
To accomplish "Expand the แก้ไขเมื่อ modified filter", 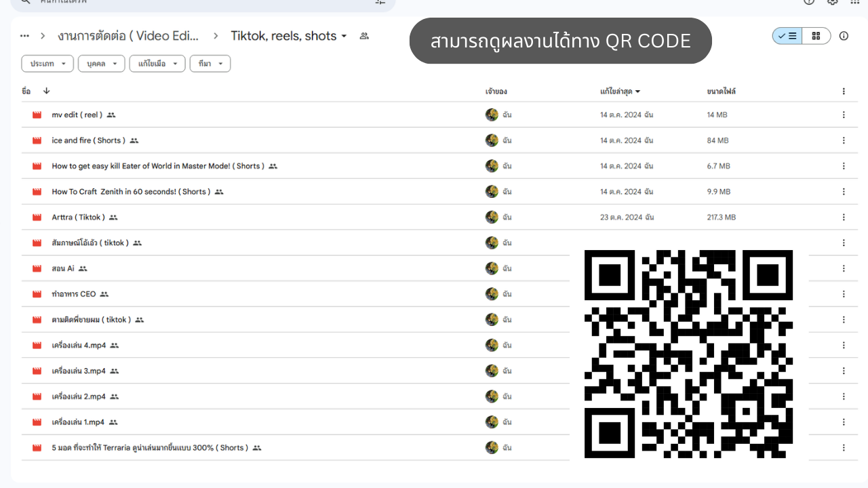I will coord(157,64).
